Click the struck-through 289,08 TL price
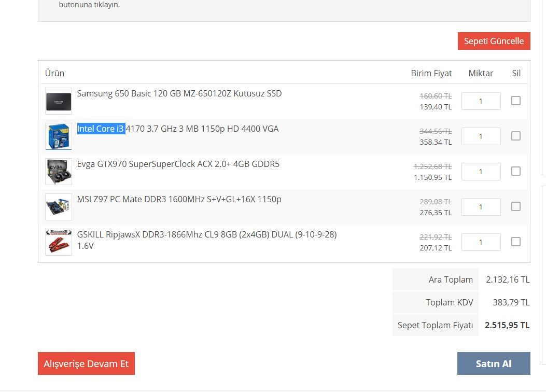 pyautogui.click(x=436, y=202)
